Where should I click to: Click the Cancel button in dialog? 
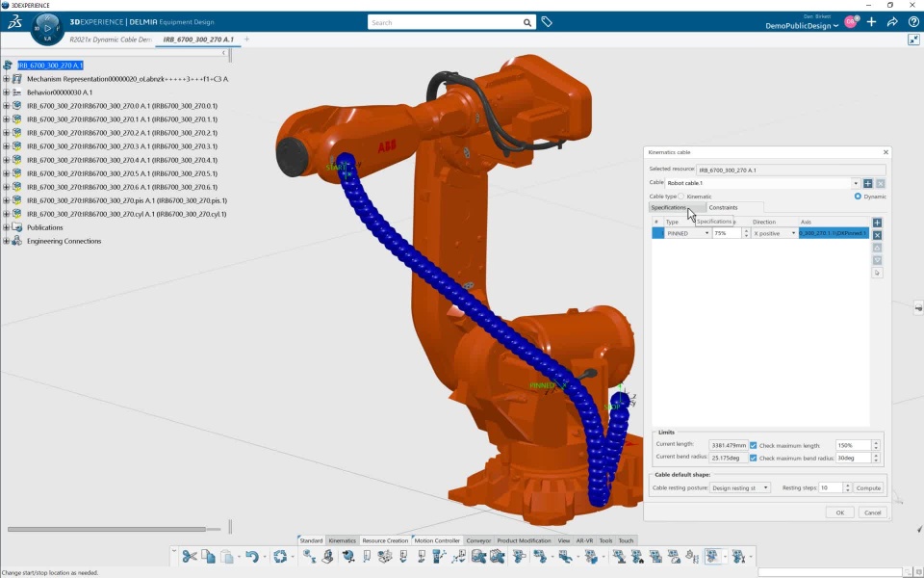pos(872,512)
